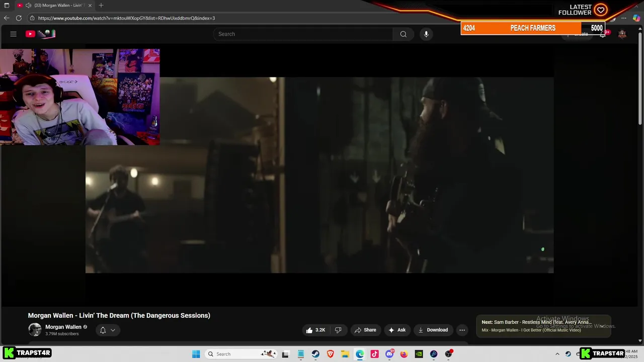Launch Notepad from taskbar
Image resolution: width=644 pixels, height=362 pixels.
tap(300, 354)
